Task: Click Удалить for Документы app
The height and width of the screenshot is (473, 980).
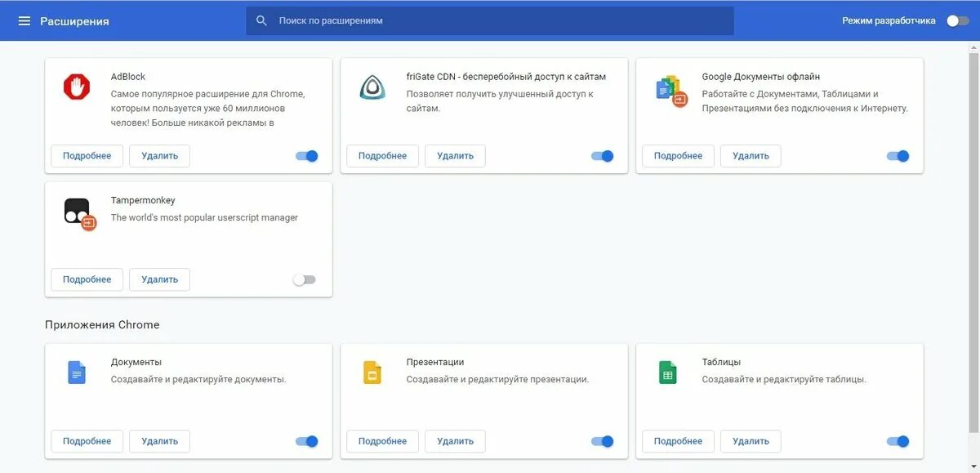Action: point(159,441)
